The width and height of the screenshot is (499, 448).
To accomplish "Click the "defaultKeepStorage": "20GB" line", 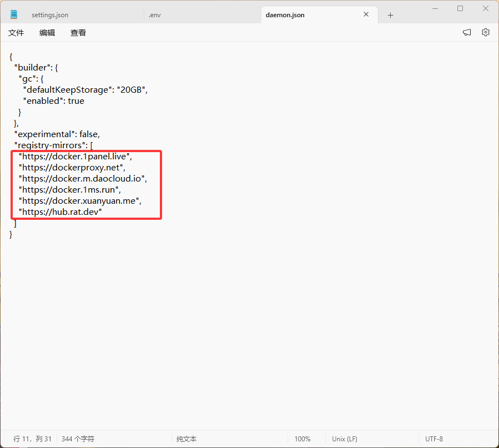I will 85,90.
